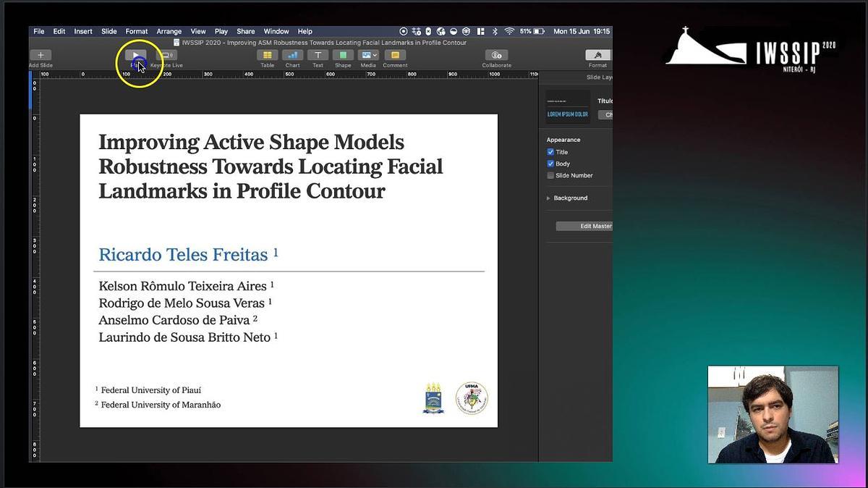
Task: Open the Media dropdown in the toolbar
Action: (368, 55)
